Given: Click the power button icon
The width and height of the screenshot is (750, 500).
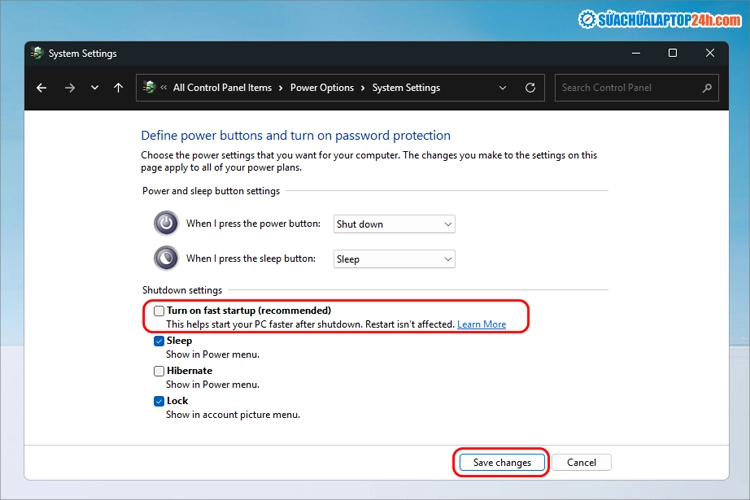Looking at the screenshot, I should click(x=165, y=224).
